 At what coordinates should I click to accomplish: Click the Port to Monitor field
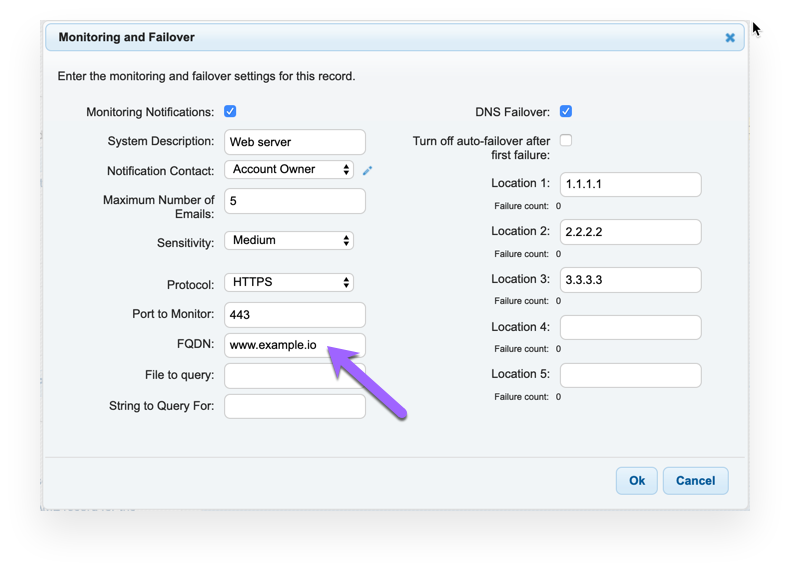295,315
